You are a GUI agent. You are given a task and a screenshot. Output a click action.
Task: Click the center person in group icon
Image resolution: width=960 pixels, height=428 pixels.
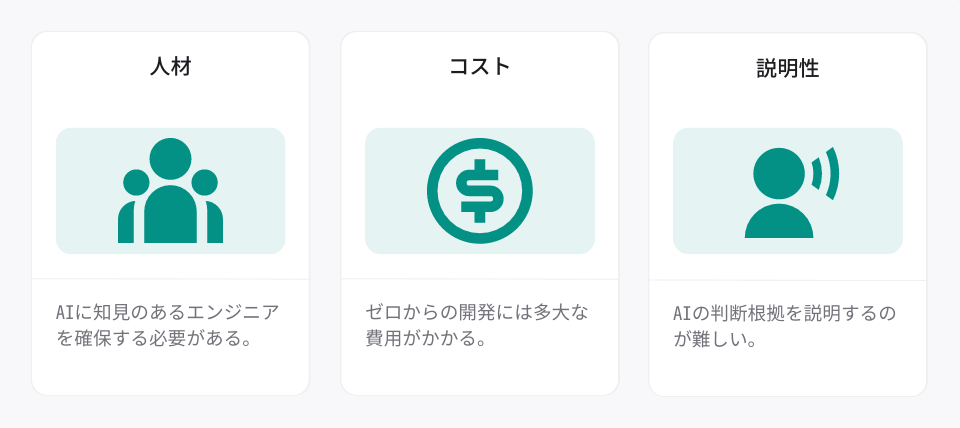(x=170, y=191)
